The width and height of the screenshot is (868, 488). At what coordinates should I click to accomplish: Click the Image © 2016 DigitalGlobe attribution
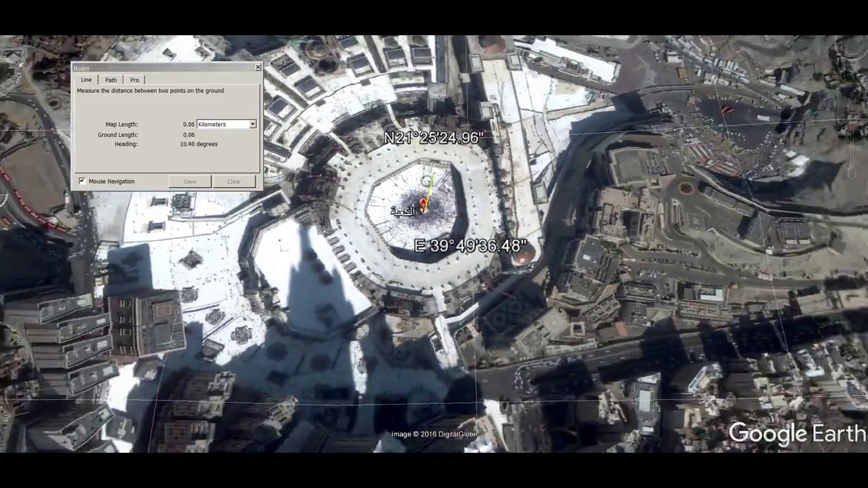tap(434, 434)
